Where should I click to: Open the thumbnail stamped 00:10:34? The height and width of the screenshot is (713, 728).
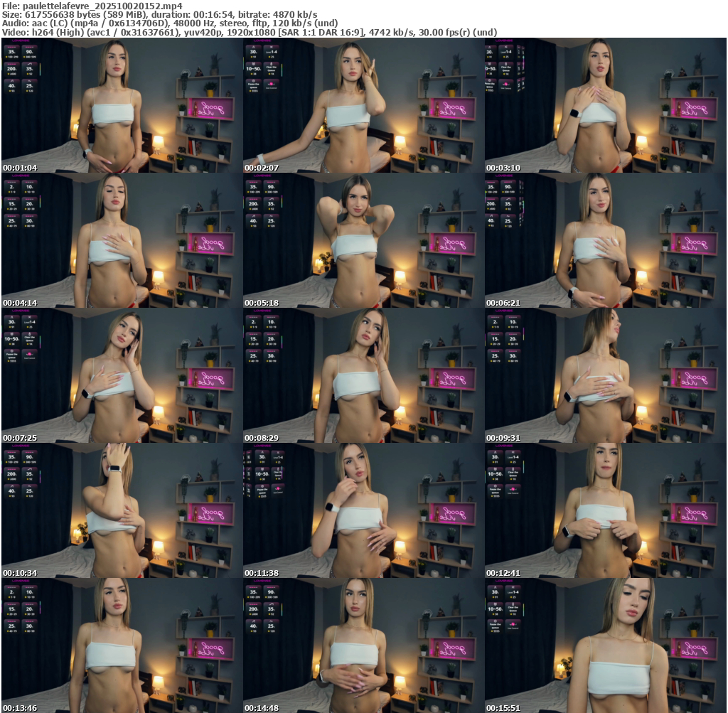pos(122,510)
